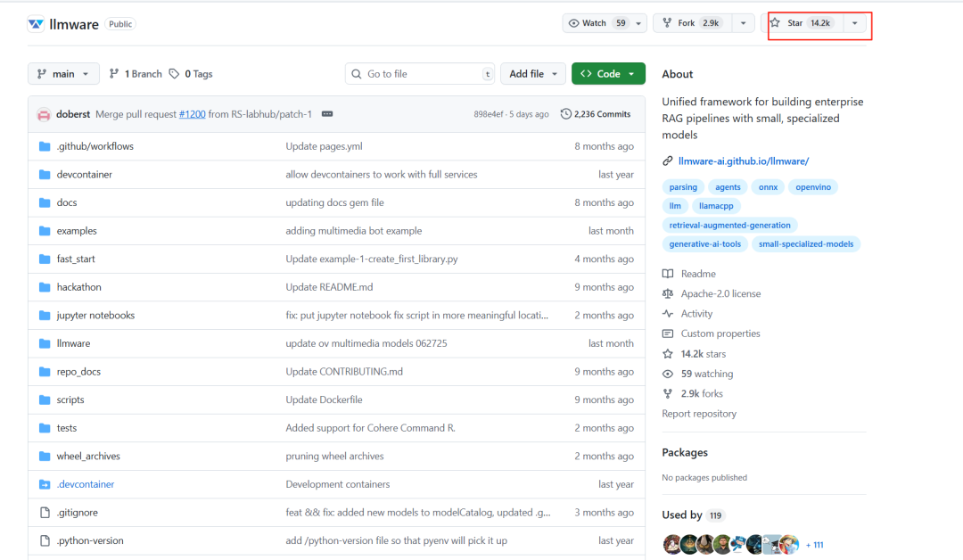Open the 1 Branch link

coord(136,74)
